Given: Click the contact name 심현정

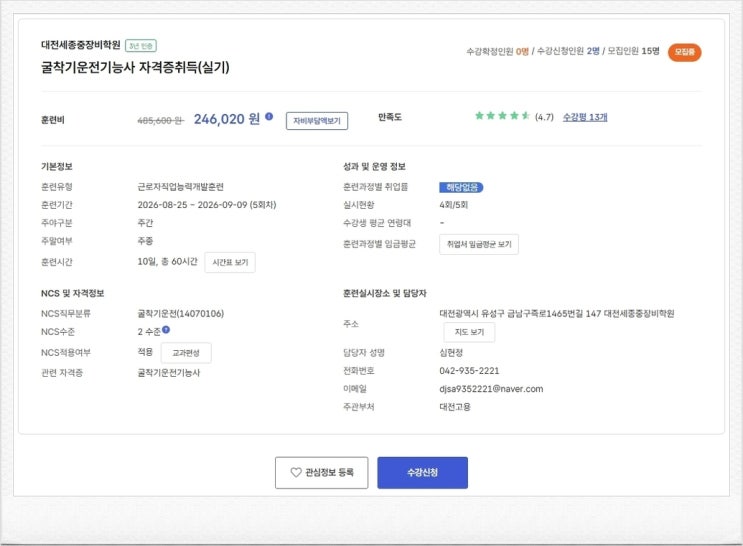Looking at the screenshot, I should [x=451, y=353].
